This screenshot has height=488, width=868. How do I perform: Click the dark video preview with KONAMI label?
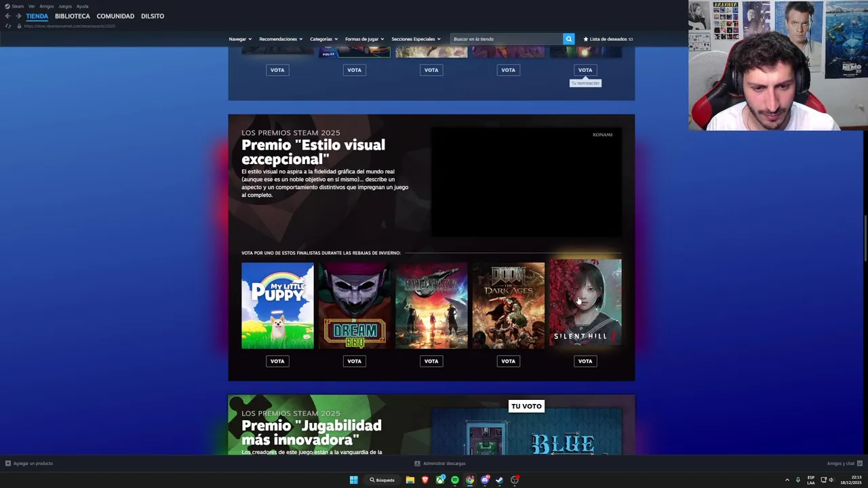click(527, 182)
